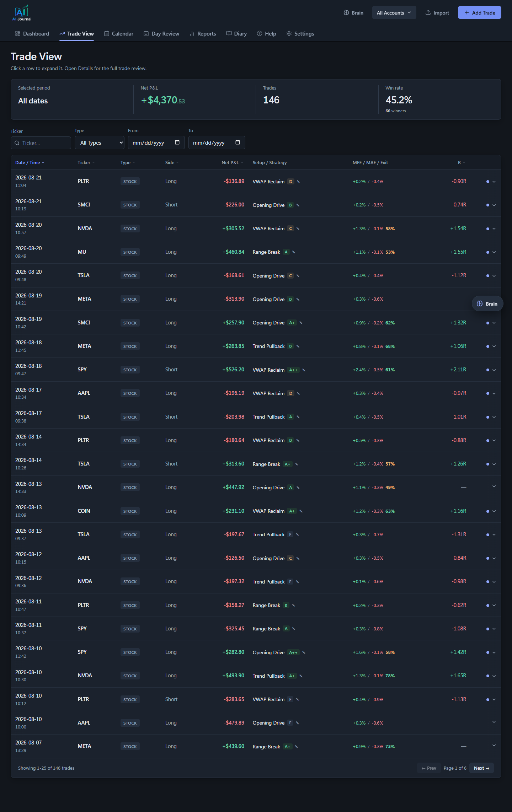Click pencil icon on META +$263.85 row
Viewport: 512px width, 812px height.
[298, 346]
